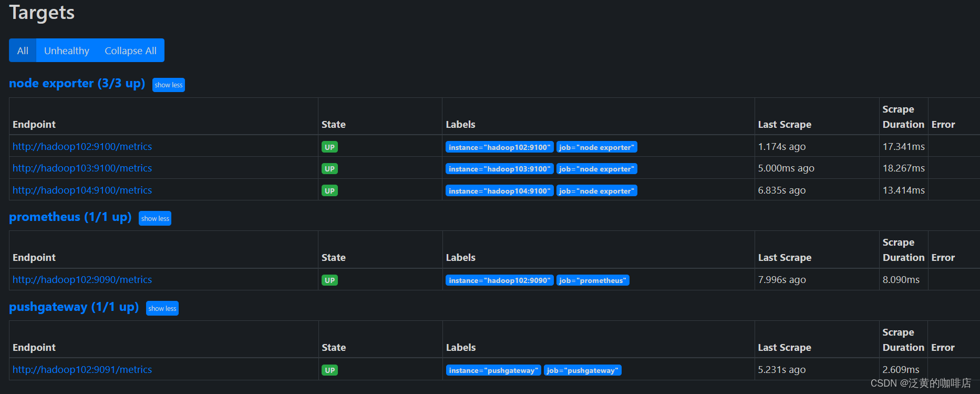Open http://hadoop104:9100/metrics endpoint
Image resolution: width=980 pixels, height=394 pixels.
tap(82, 190)
